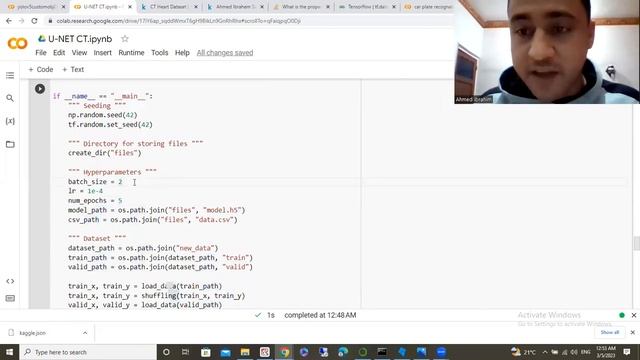Open Microsoft Edge from the taskbar
Screen dimensions: 640x360
[343, 352]
